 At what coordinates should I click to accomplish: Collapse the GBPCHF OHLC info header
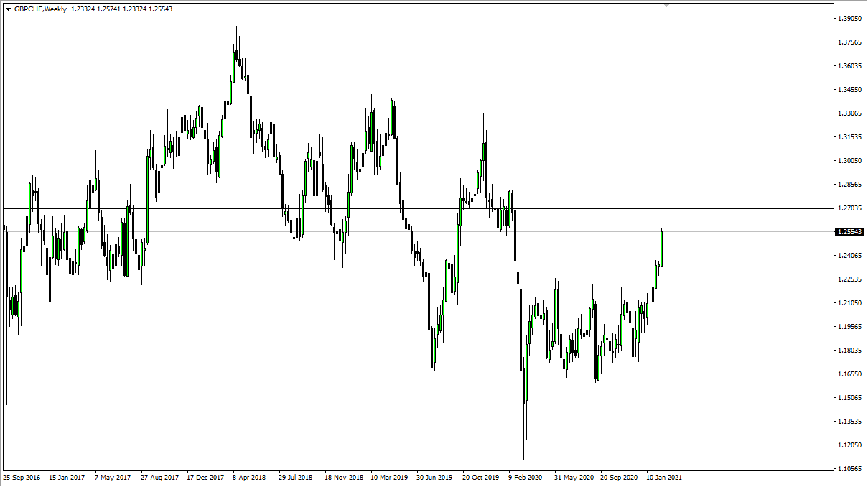click(8, 9)
